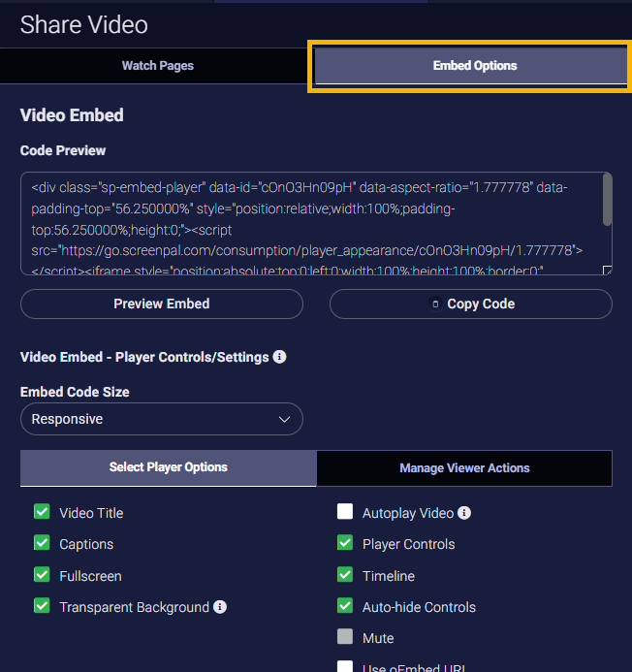Enable the Autoplay Video checkbox

click(345, 512)
